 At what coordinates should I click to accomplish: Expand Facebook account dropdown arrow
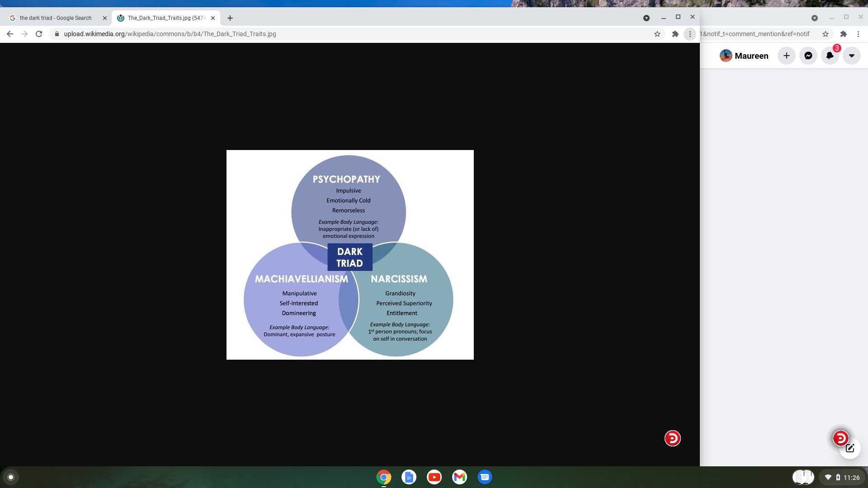852,56
